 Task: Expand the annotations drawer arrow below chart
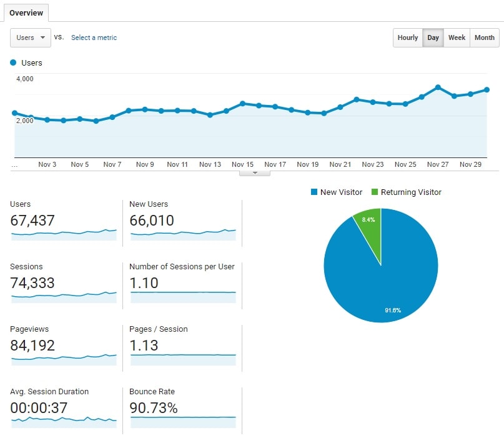[x=255, y=173]
